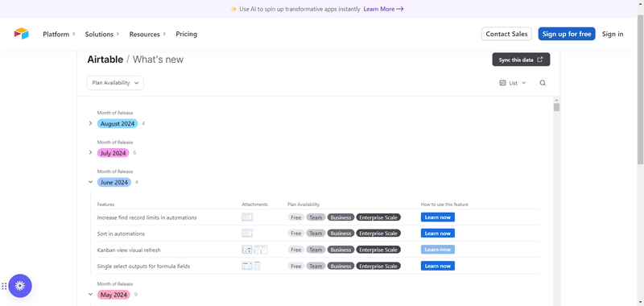This screenshot has width=644, height=306.
Task: Click Learn now for Increase find record limits
Action: (437, 217)
